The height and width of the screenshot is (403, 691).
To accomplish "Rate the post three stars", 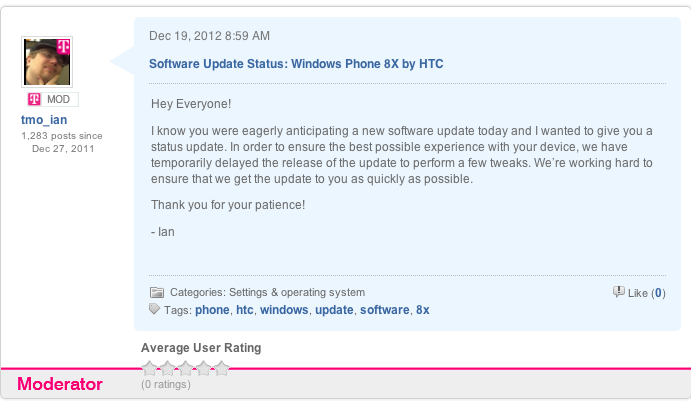I will [x=185, y=368].
